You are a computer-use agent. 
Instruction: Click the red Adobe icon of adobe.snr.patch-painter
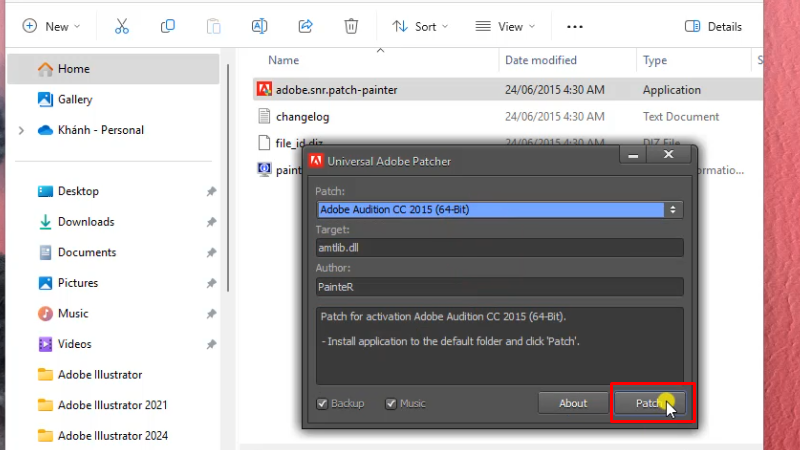coord(264,89)
